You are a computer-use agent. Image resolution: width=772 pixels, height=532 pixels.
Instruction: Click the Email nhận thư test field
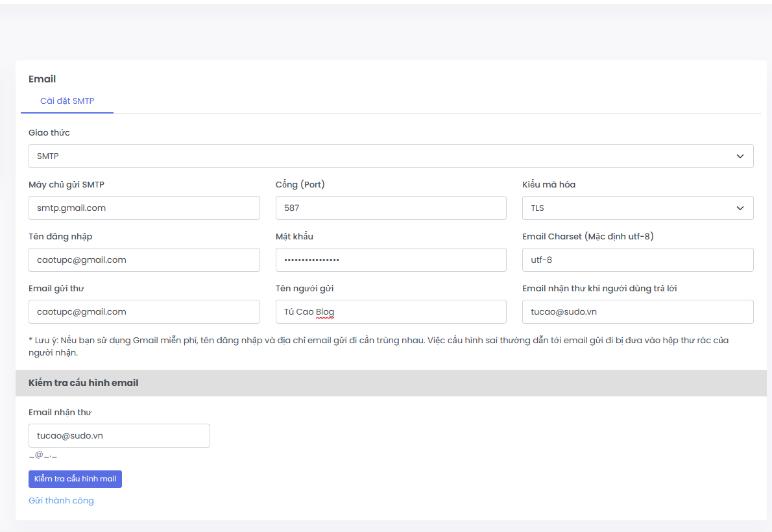click(119, 435)
